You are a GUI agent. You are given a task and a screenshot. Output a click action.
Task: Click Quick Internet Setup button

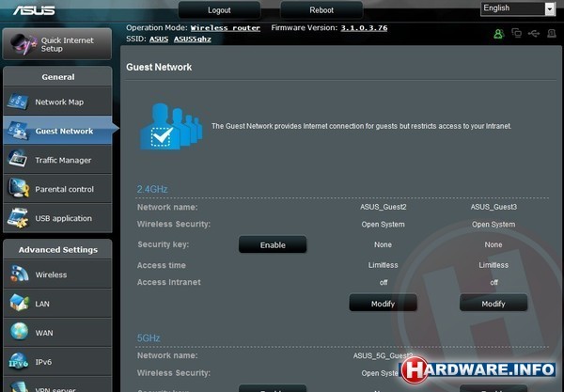pos(57,44)
